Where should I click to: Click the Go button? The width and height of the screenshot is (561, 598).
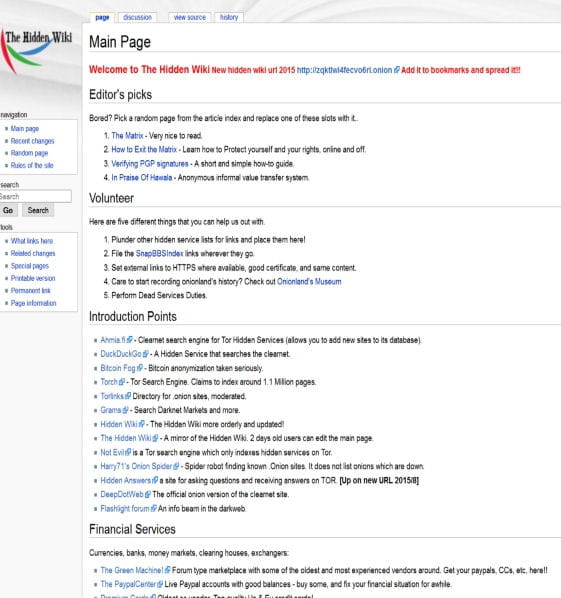pos(8,210)
